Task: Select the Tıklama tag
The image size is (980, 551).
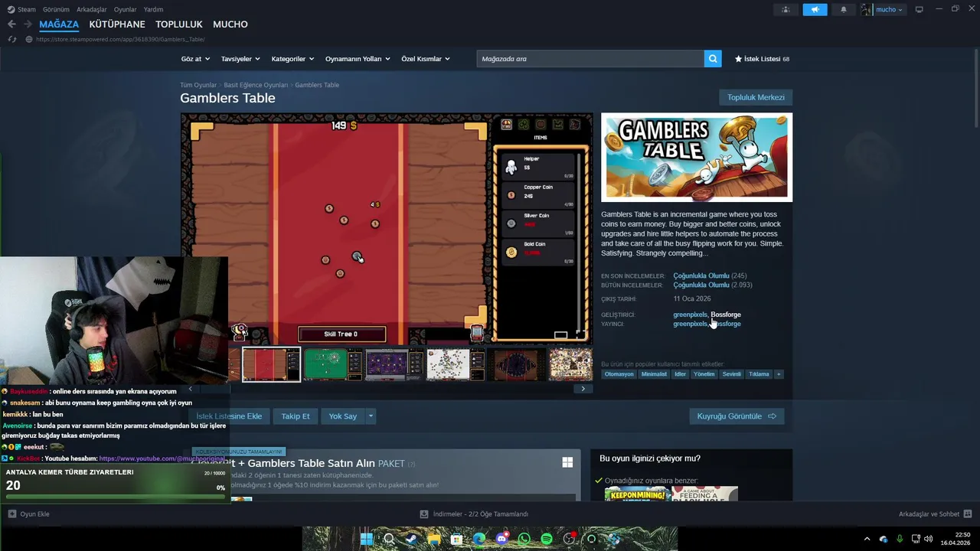Action: click(x=759, y=374)
